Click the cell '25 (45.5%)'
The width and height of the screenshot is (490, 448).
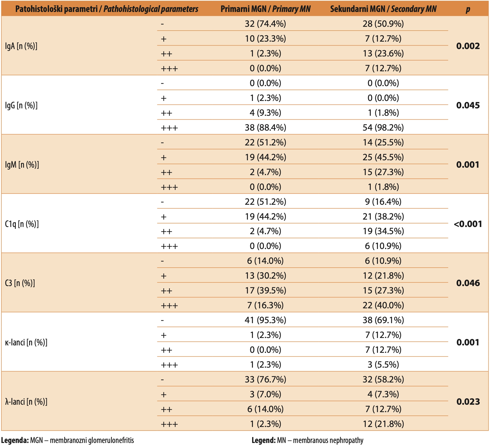[x=383, y=157]
